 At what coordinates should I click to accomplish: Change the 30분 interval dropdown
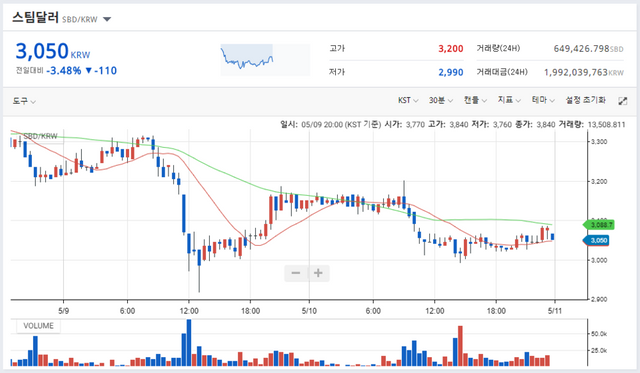coord(440,100)
